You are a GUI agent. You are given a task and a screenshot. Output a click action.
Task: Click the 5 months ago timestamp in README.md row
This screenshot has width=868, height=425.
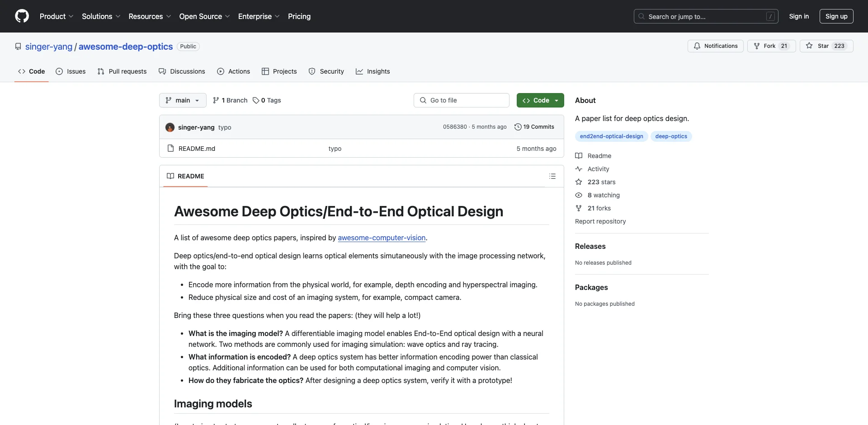pyautogui.click(x=536, y=149)
